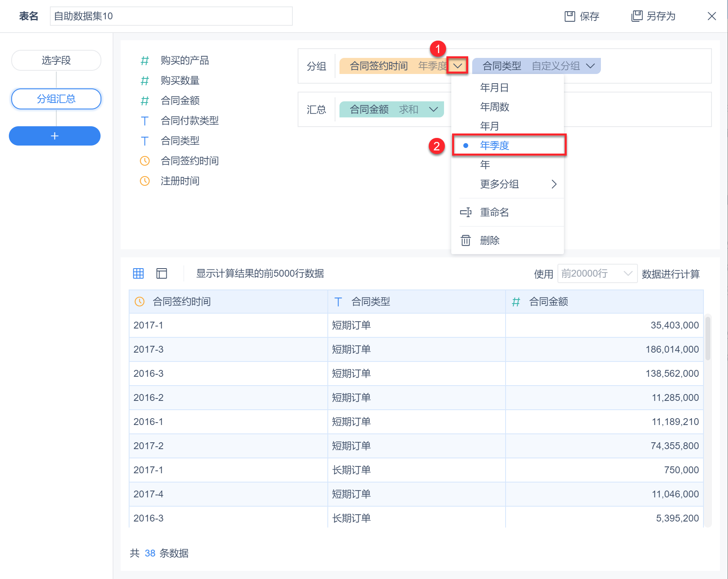The width and height of the screenshot is (728, 579).
Task: Click the # icon in 合同金额 column header
Action: point(516,302)
